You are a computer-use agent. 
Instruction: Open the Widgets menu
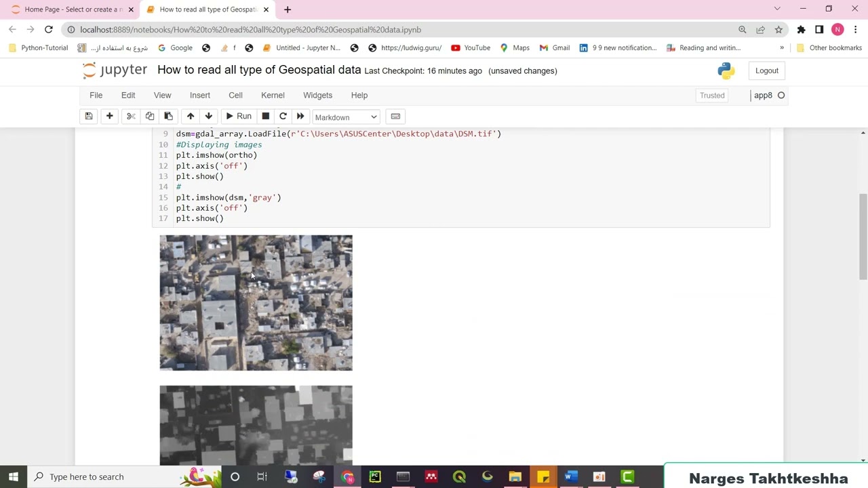pos(317,96)
